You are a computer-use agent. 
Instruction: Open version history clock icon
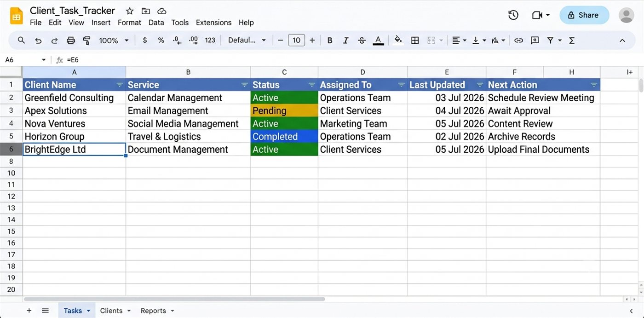tap(513, 15)
